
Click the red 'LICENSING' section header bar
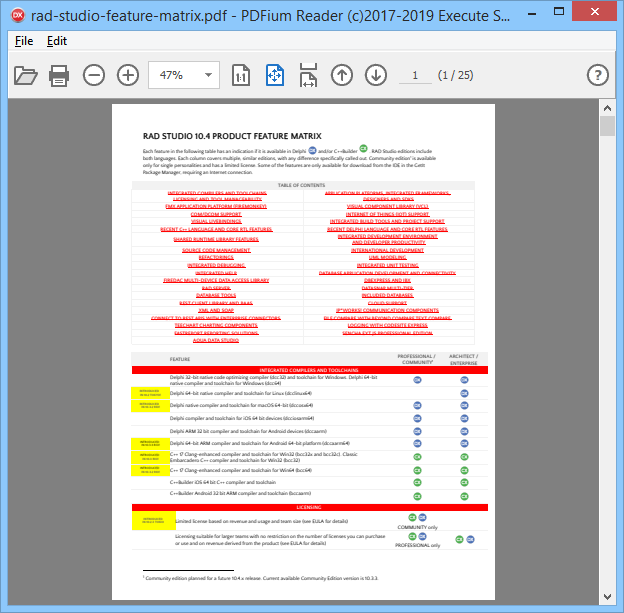click(x=310, y=508)
